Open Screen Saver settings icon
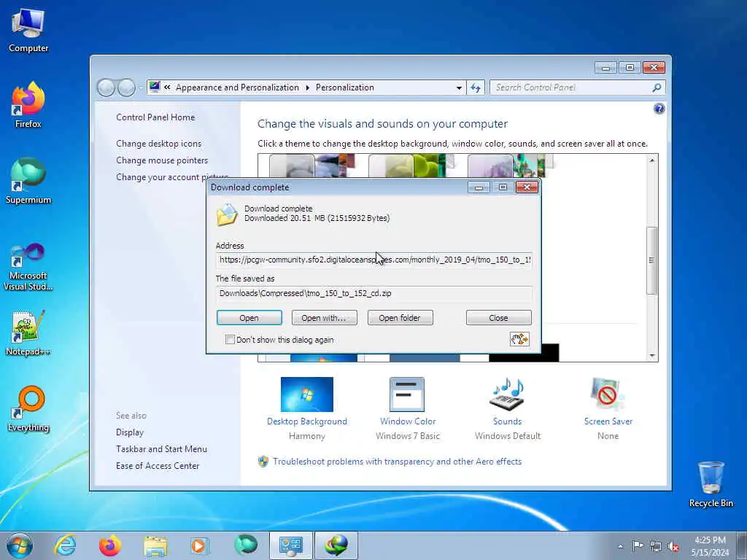 coord(608,394)
